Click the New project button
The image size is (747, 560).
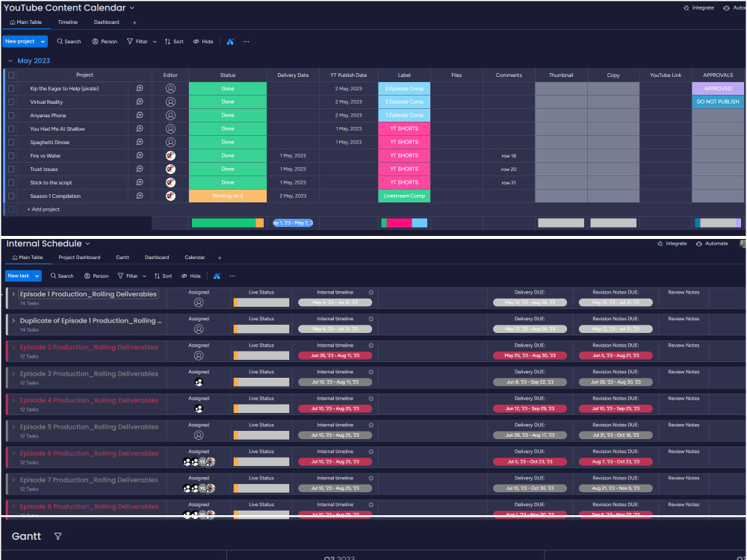click(20, 41)
